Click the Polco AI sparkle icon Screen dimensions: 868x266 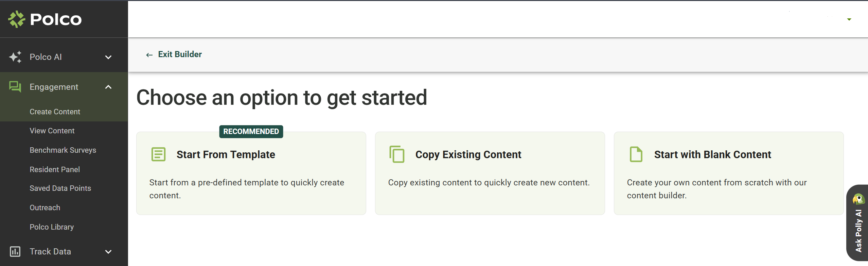click(15, 57)
